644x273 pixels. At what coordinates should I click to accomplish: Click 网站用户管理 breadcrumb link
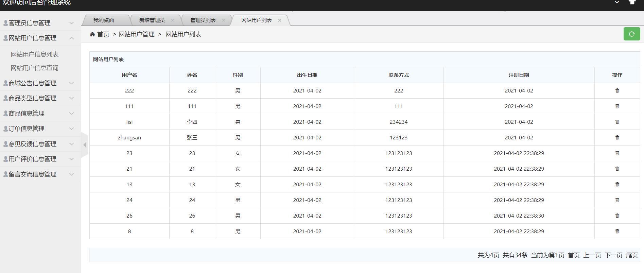(x=136, y=34)
